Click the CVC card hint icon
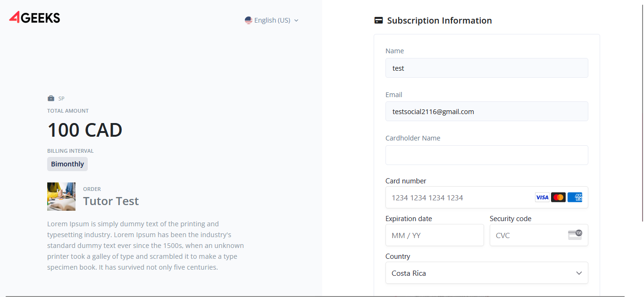Screen dimensions: 644x297 (x=575, y=235)
